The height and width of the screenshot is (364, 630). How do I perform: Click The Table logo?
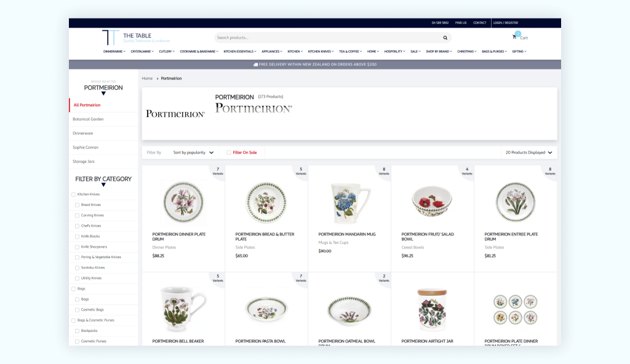136,38
